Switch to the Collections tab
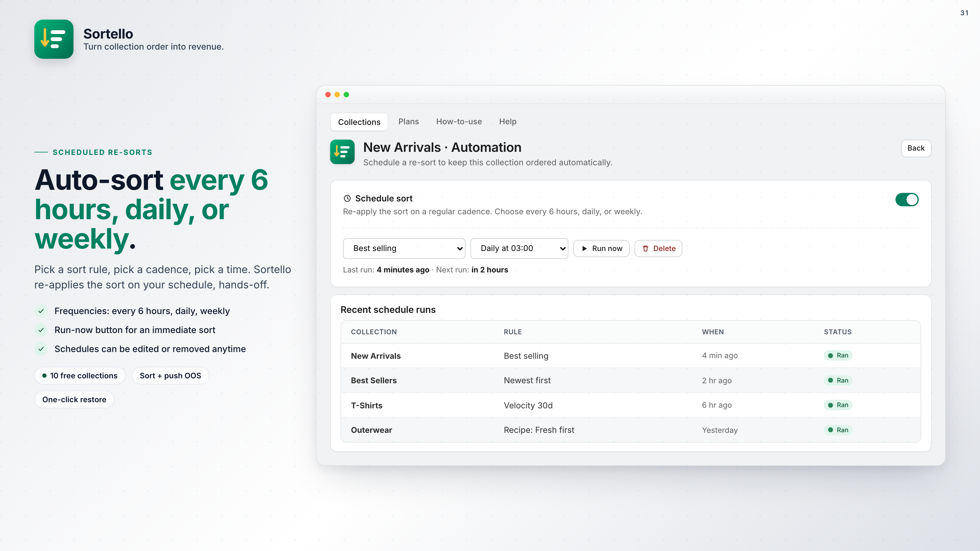Screen dimensions: 980x551 tap(359, 122)
